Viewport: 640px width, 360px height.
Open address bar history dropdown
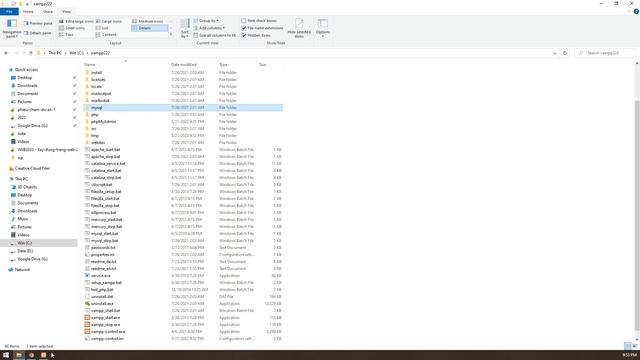click(555, 53)
